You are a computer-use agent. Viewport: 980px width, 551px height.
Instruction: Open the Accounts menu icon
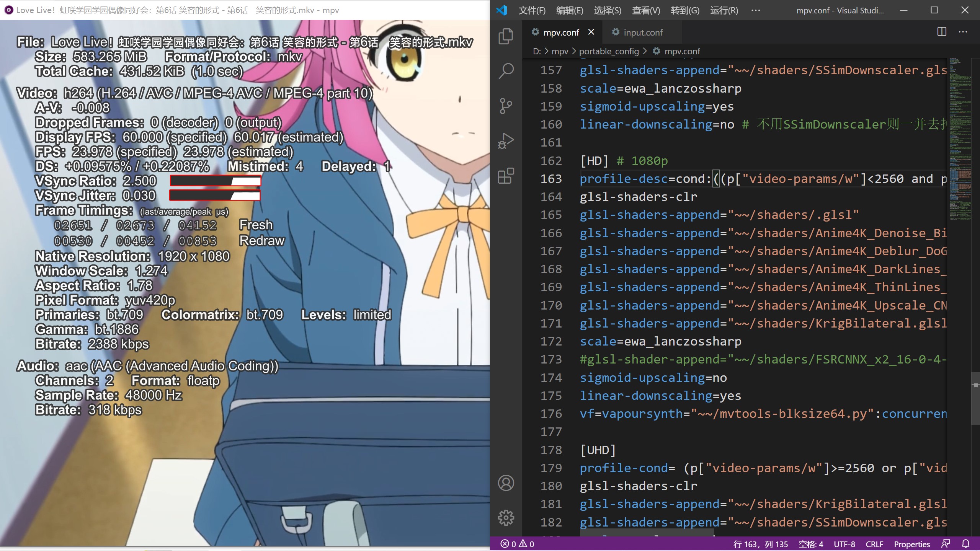click(x=506, y=483)
